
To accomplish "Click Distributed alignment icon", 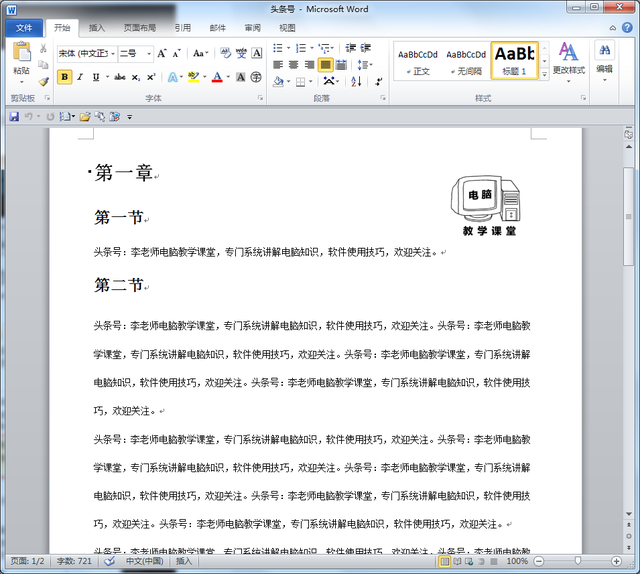I will pyautogui.click(x=341, y=65).
